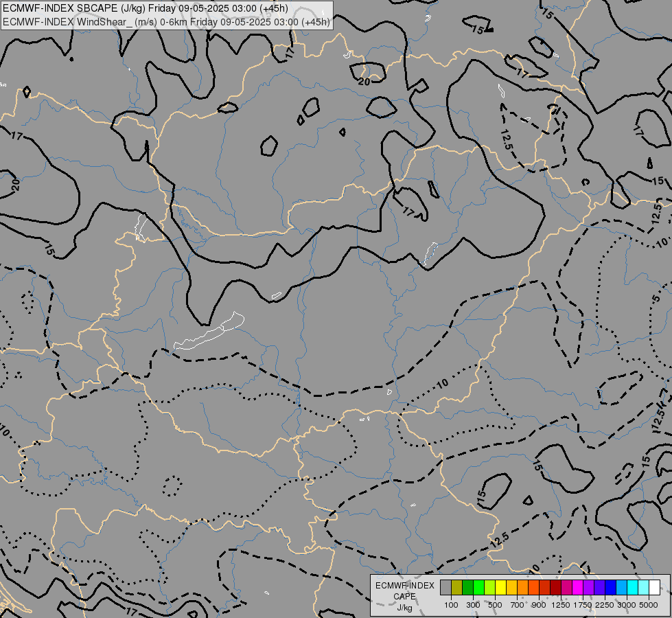Click the CAPE label in the legend
This screenshot has height=618, width=672.
click(x=404, y=597)
